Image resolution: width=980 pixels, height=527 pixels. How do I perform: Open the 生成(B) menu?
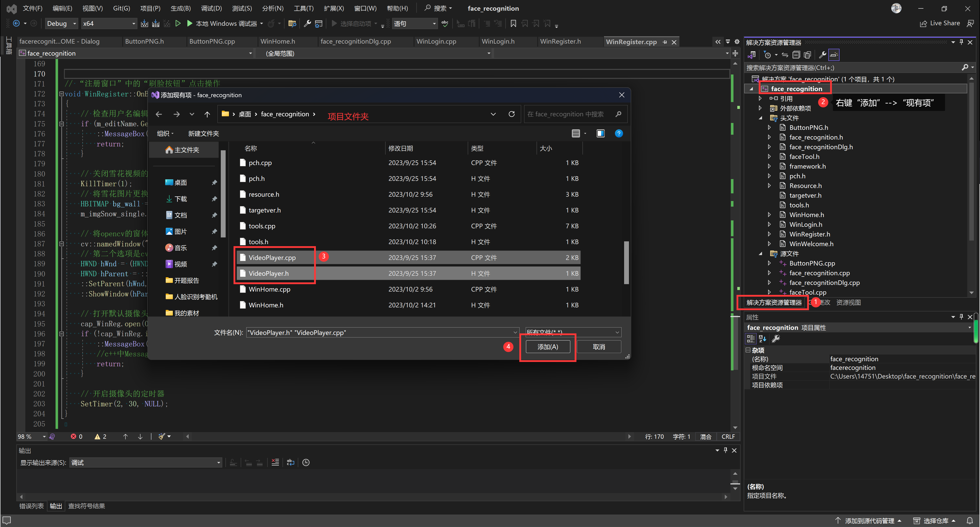(x=180, y=8)
